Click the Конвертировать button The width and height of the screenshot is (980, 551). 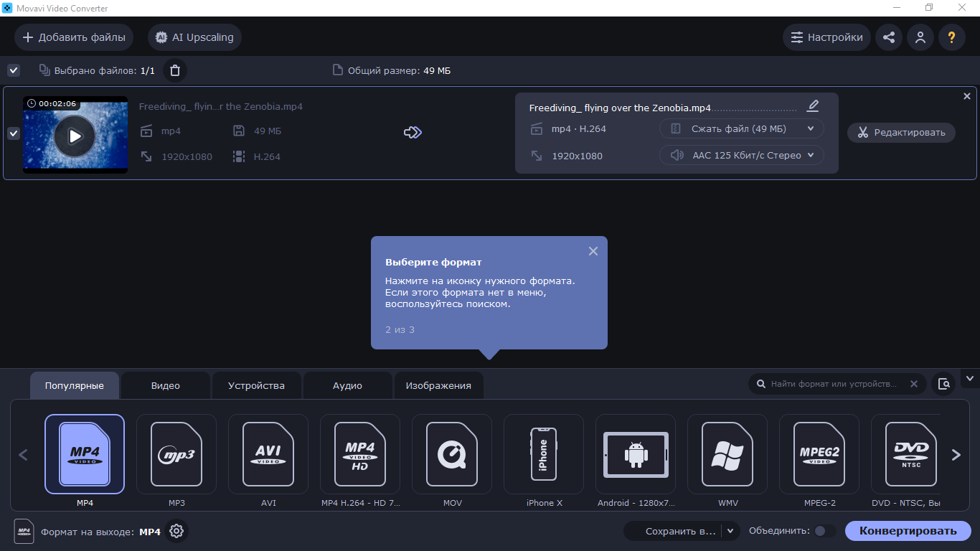[x=908, y=531]
